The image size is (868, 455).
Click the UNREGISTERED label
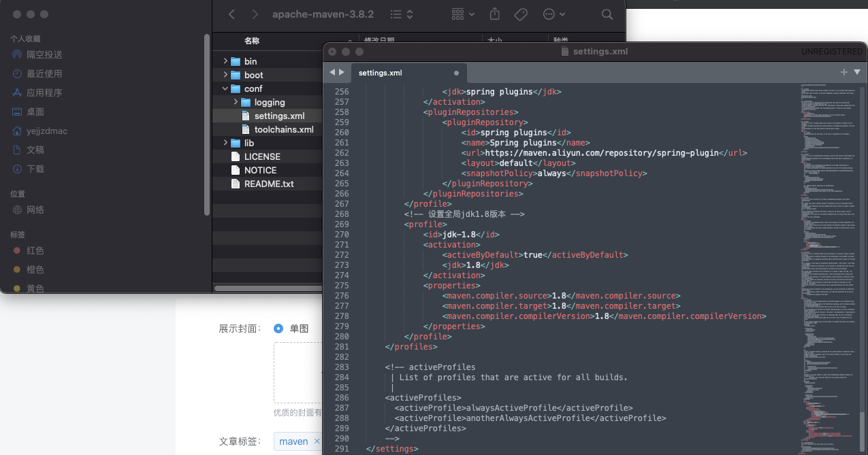pos(831,52)
